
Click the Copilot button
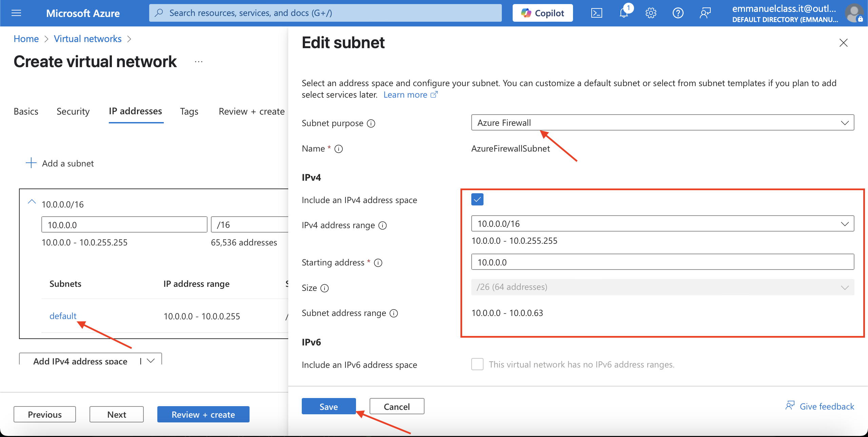click(x=542, y=13)
